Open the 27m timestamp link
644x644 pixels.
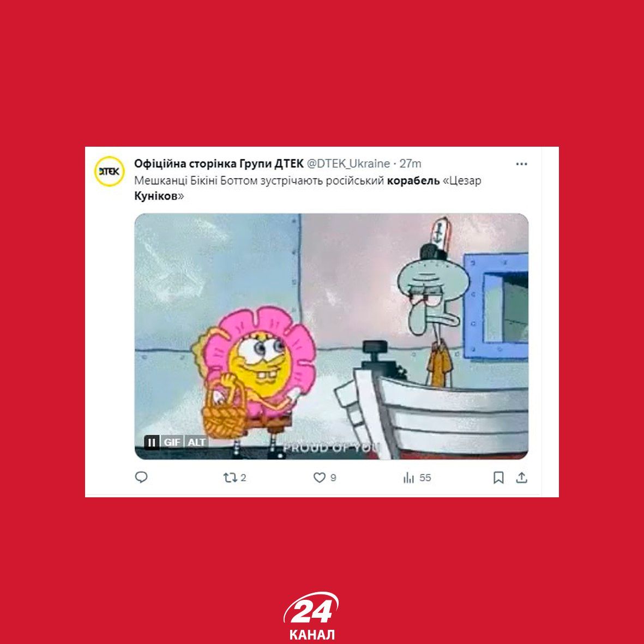(410, 164)
